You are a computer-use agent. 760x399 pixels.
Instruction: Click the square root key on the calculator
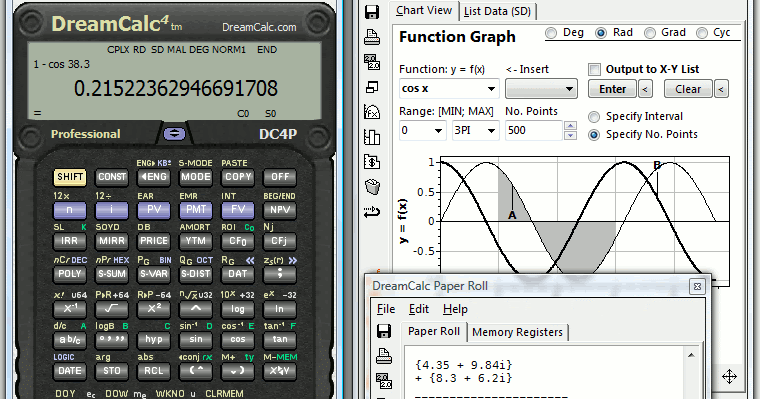click(x=111, y=309)
